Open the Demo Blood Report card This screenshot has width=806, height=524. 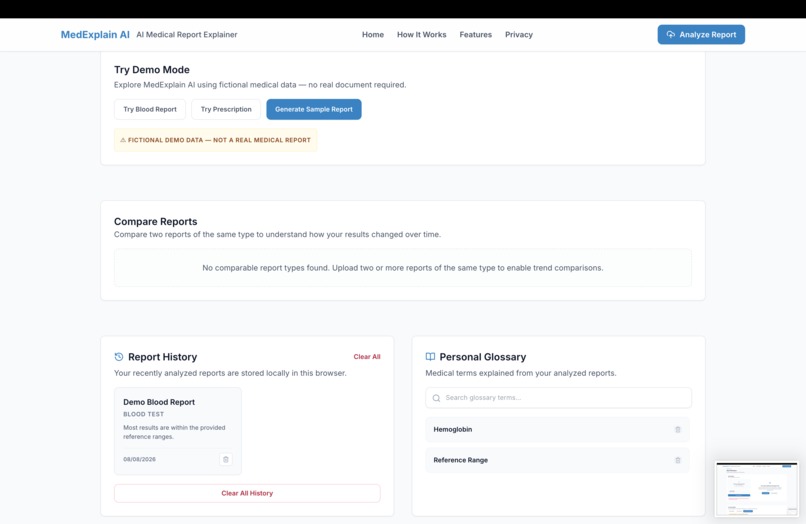[x=177, y=431]
